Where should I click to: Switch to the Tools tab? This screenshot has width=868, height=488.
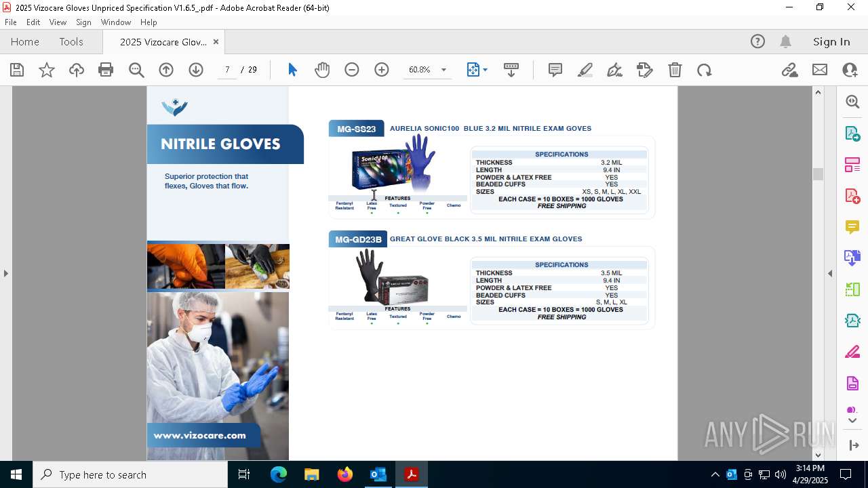click(x=71, y=41)
